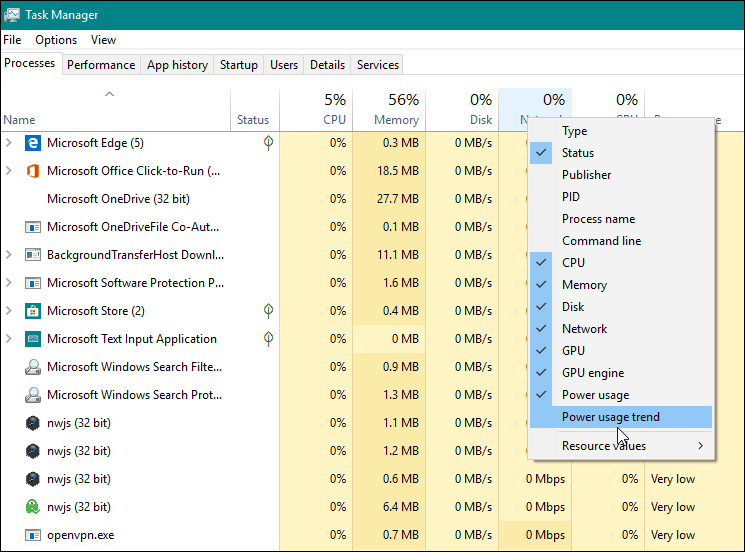Click the Microsoft Text Input Application icon
The height and width of the screenshot is (552, 745).
tap(33, 339)
